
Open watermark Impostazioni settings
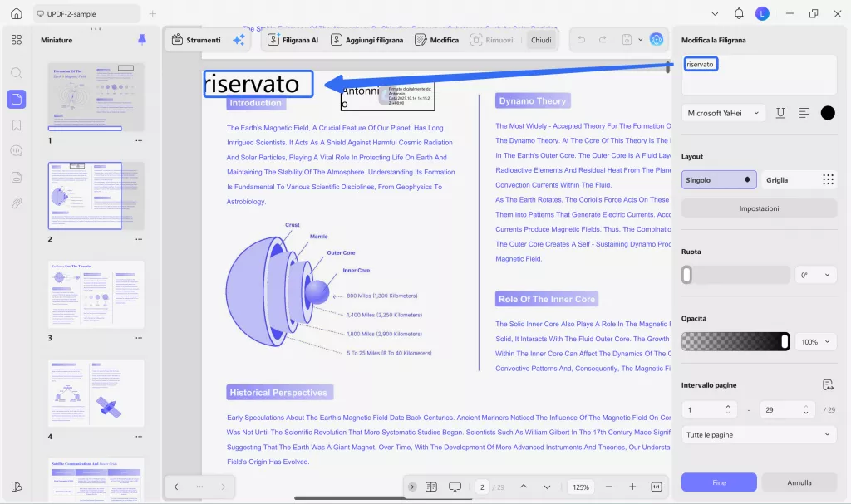tap(758, 208)
